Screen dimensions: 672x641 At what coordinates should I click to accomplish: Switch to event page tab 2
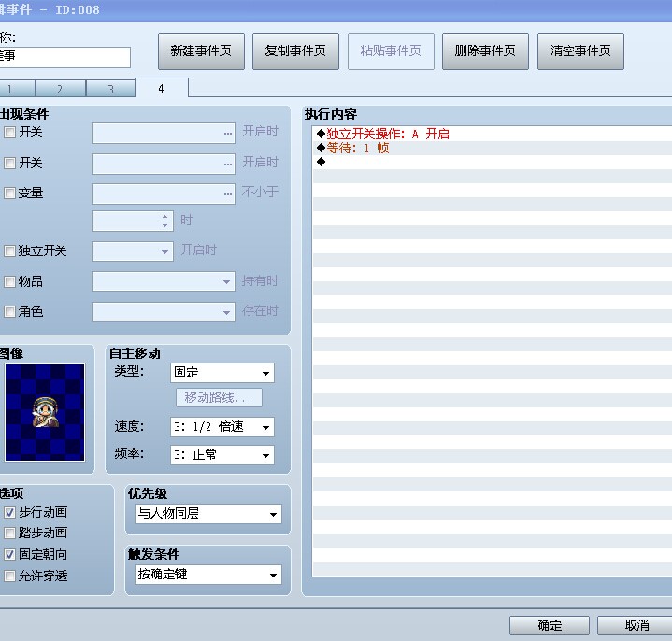click(x=61, y=89)
